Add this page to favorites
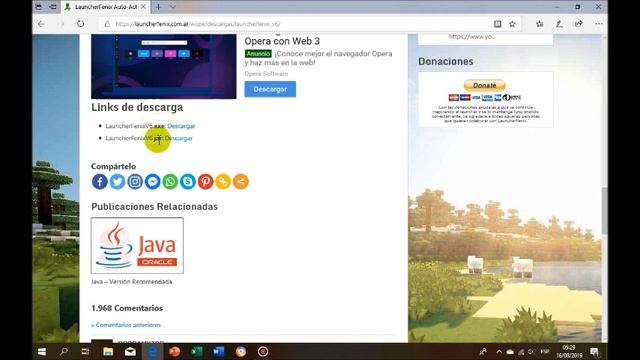640x360 pixels. click(512, 24)
